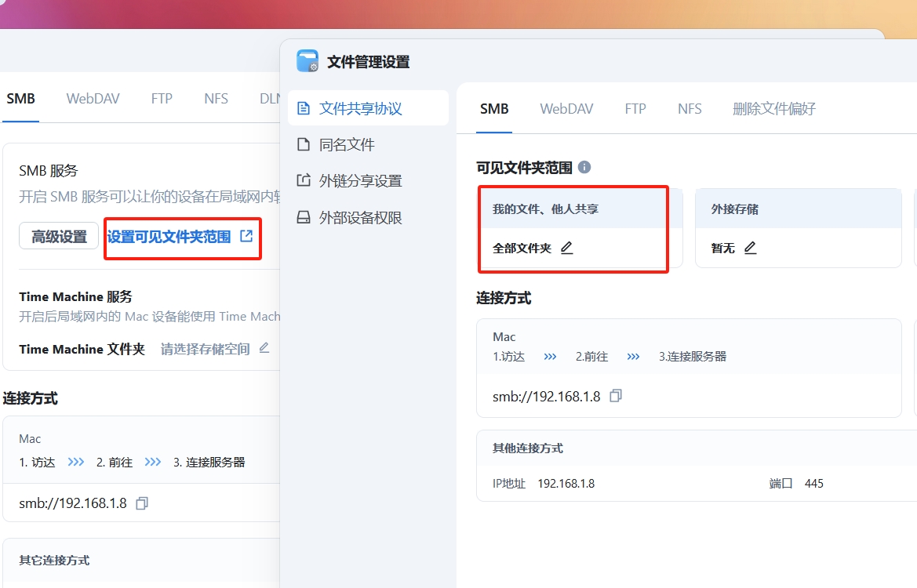This screenshot has height=588, width=917.
Task: Click the 外接存储 card header
Action: [x=799, y=209]
